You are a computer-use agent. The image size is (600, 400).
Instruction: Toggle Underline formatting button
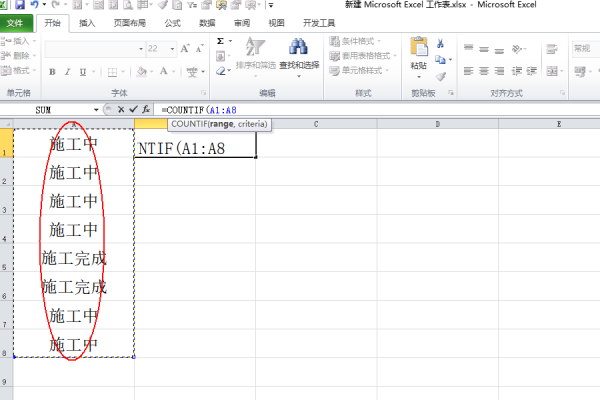pyautogui.click(x=82, y=71)
